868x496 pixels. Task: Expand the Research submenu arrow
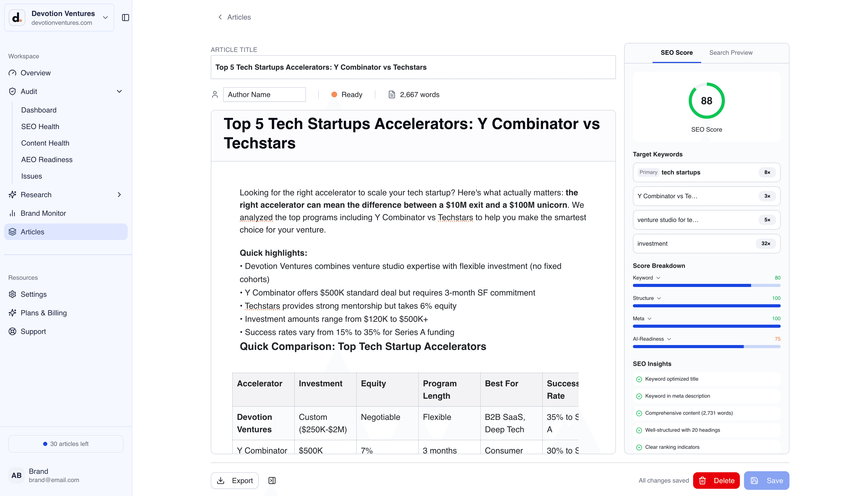click(x=119, y=195)
